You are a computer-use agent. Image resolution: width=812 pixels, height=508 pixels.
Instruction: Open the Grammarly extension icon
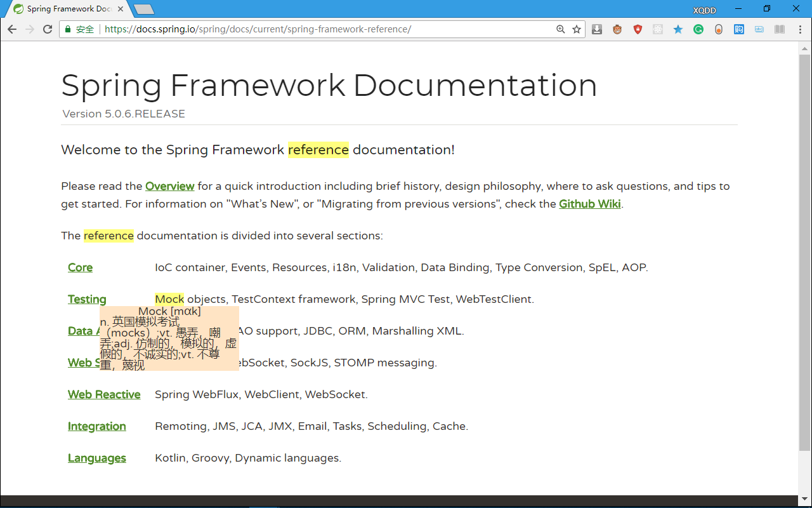(698, 29)
